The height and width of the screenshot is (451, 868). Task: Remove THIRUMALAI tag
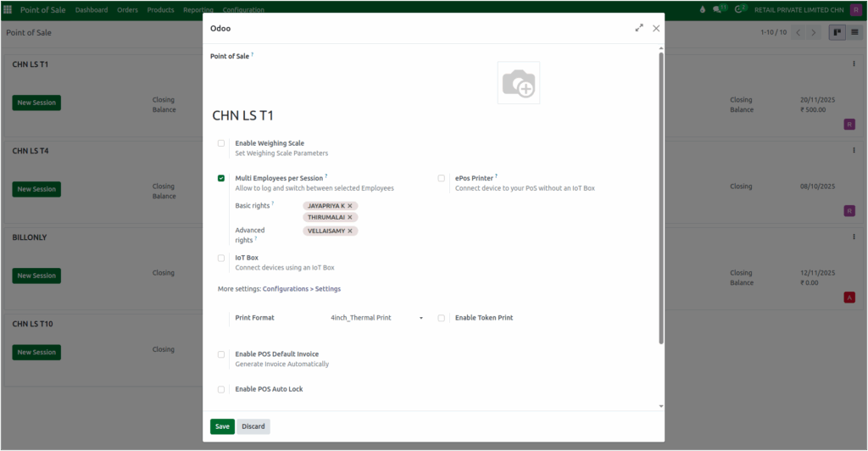coord(350,218)
